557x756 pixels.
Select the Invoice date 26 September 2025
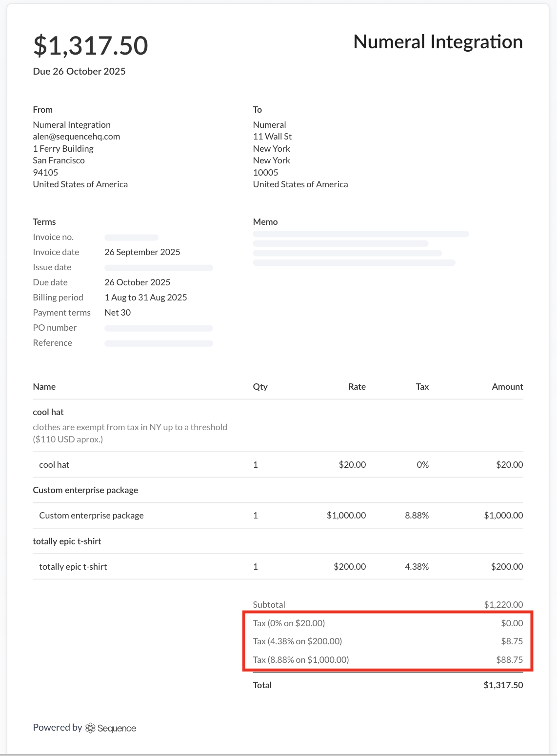142,252
